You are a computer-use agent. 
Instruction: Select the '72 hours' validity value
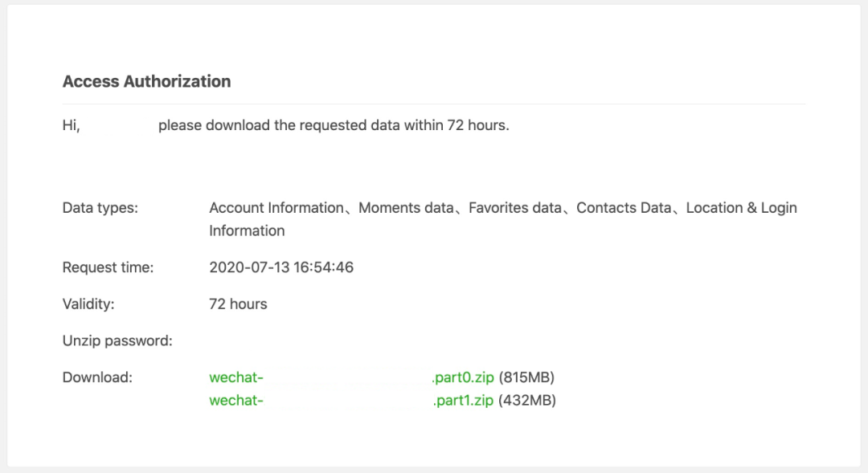tap(238, 304)
